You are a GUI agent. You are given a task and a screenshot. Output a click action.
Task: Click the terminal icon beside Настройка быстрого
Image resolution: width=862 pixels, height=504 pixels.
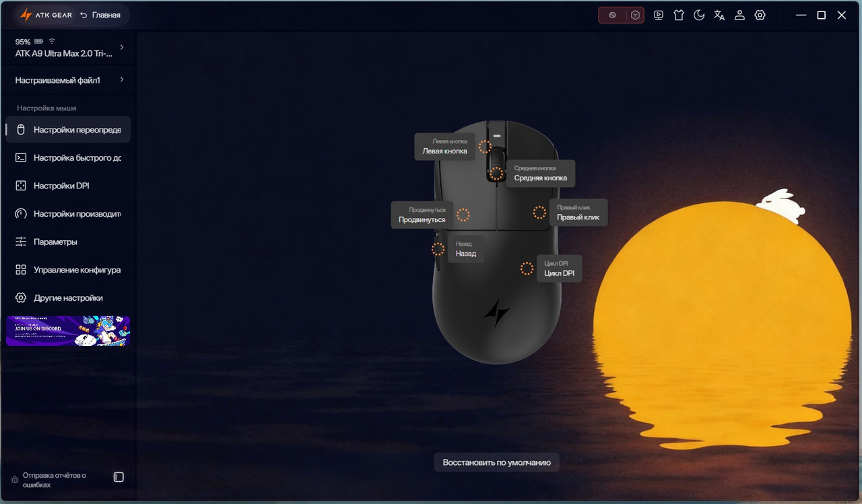point(21,157)
